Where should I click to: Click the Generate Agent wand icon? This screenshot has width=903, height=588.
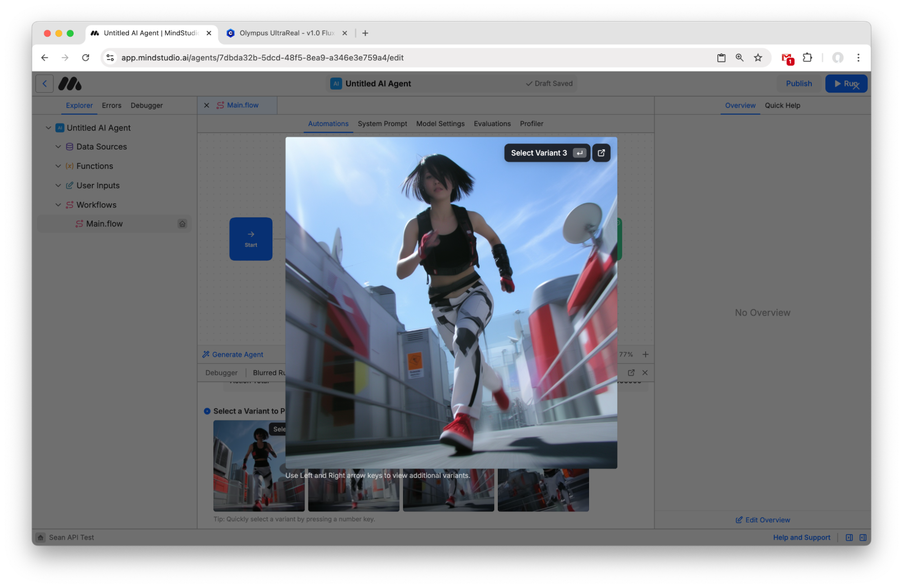point(206,354)
